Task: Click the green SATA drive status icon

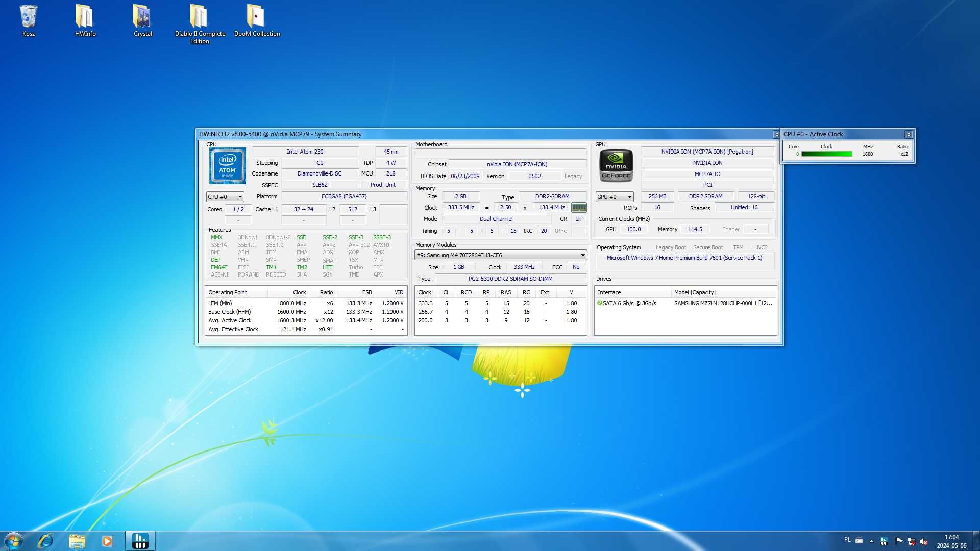Action: coord(600,303)
